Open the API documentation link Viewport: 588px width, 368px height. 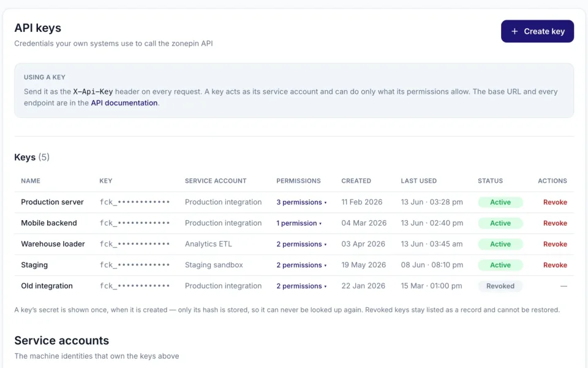[124, 103]
